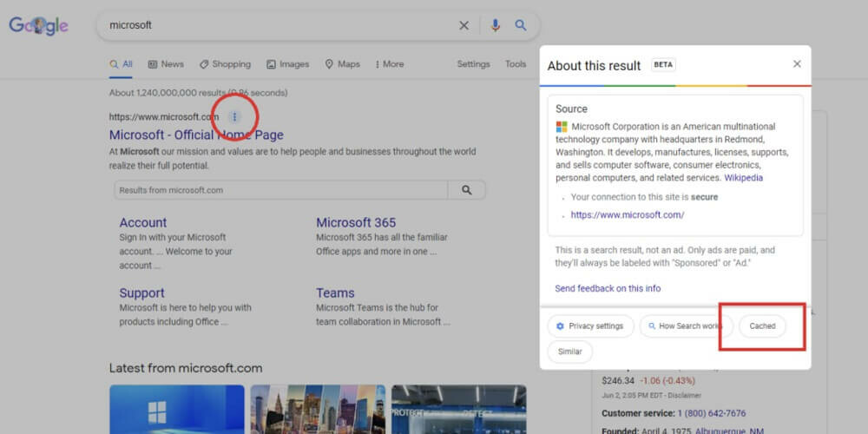Open the Settings menu
This screenshot has height=434, width=868.
coord(473,64)
